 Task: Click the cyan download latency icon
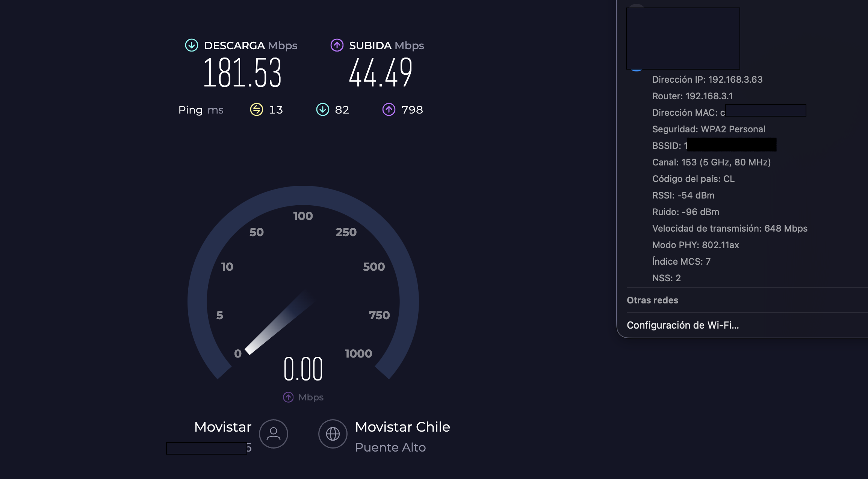pos(322,110)
